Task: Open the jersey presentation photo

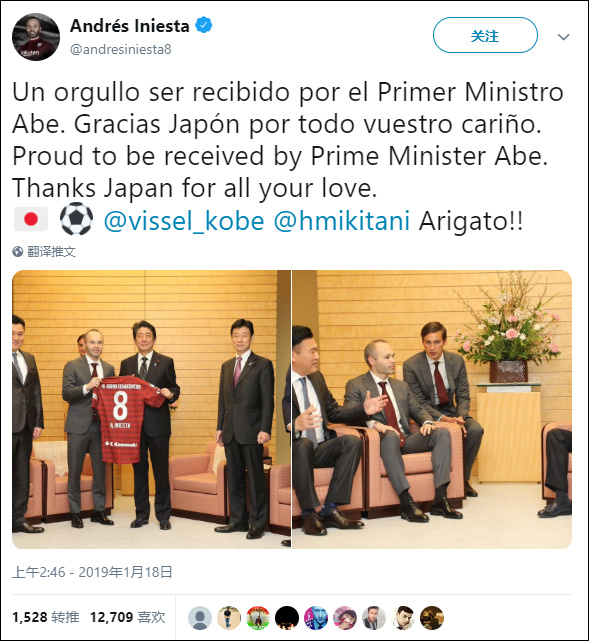Action: [151, 409]
